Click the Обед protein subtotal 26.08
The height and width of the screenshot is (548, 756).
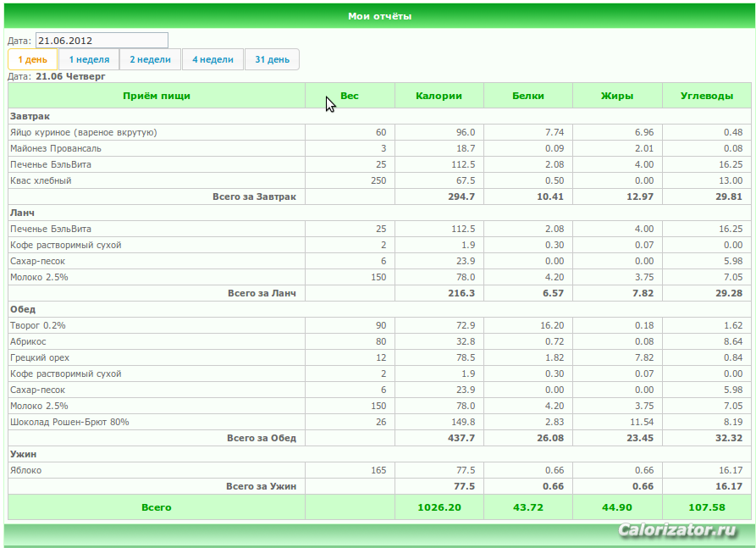(550, 438)
